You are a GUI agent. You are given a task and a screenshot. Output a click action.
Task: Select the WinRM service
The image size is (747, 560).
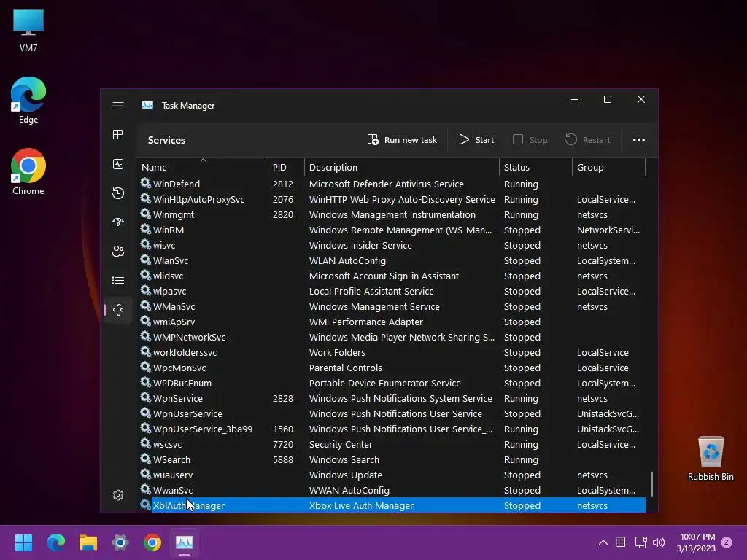(392, 230)
